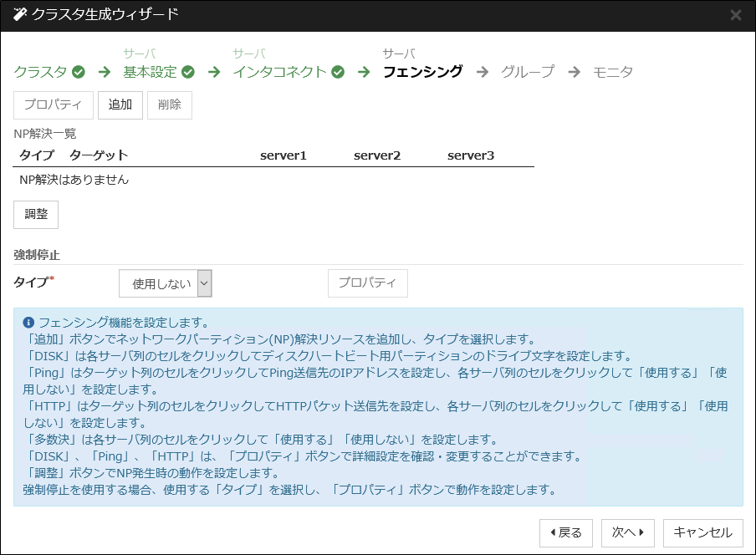The width and height of the screenshot is (756, 555).
Task: Click the green checkmark beside 基本設定
Action: (x=188, y=72)
